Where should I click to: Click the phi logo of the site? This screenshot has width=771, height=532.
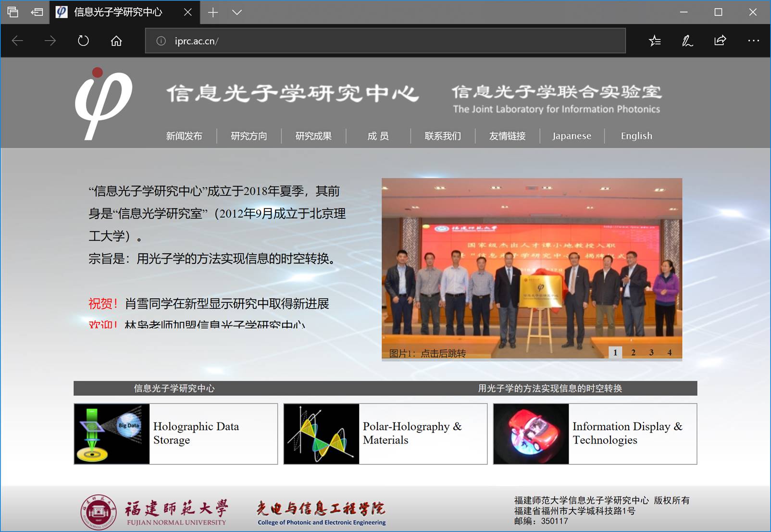coord(103,104)
